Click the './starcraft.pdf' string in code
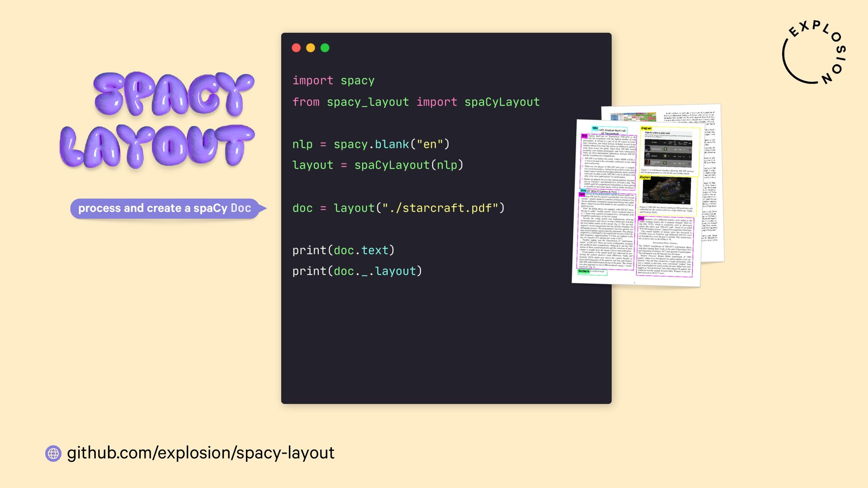 point(440,208)
